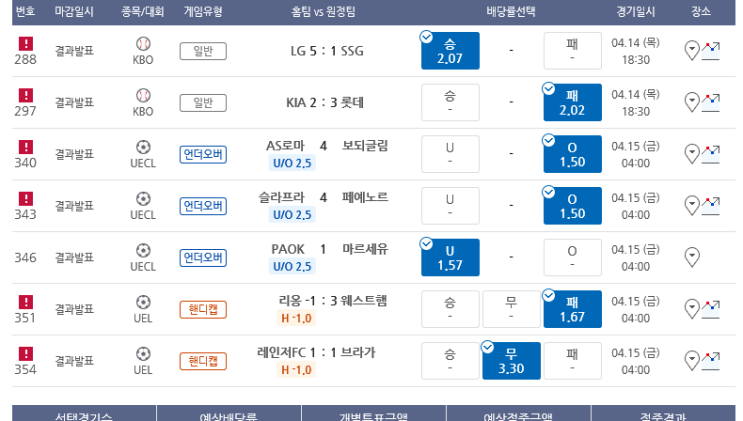
Task: Click the 언더오버 badge in row 340
Action: click(203, 154)
